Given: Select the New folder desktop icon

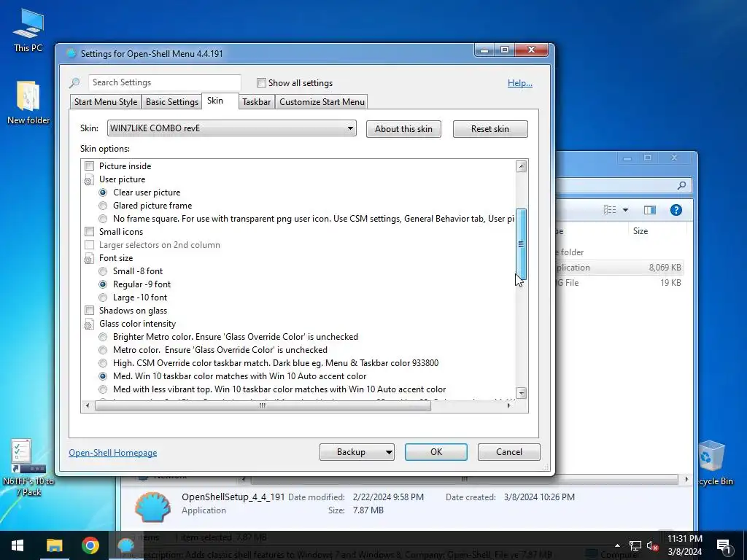Looking at the screenshot, I should 28,102.
